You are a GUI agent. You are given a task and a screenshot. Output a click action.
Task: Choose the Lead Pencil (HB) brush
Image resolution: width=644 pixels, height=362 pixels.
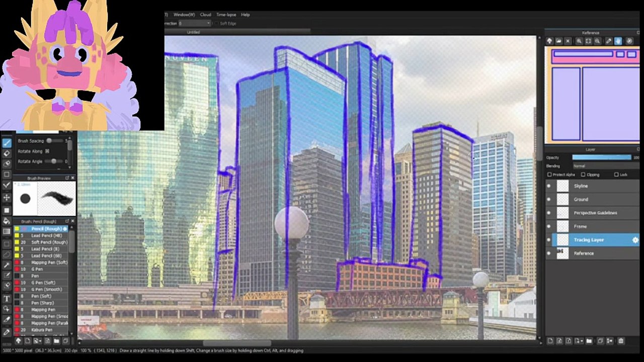click(41, 235)
